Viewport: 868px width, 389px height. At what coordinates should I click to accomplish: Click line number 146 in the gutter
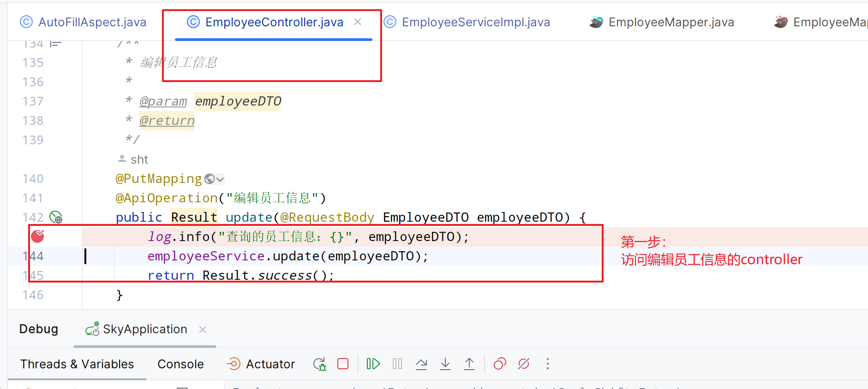tap(33, 295)
